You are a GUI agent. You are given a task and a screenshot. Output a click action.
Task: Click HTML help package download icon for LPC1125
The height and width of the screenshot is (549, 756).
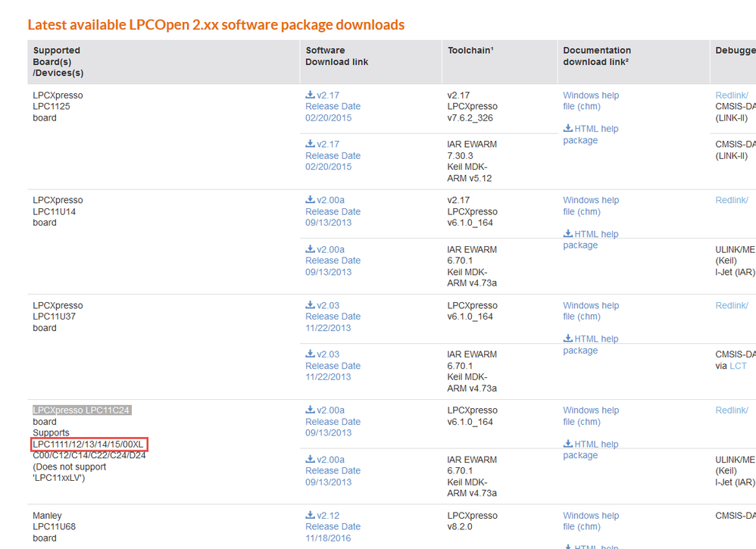[567, 129]
